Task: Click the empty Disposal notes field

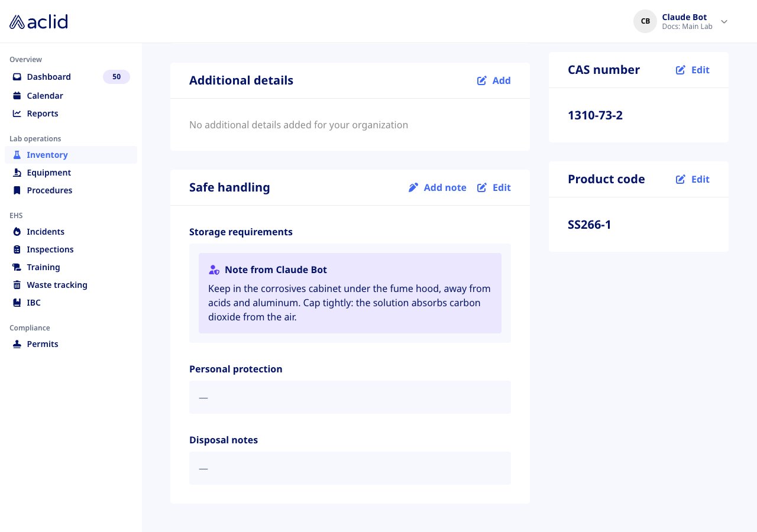Action: 350,468
